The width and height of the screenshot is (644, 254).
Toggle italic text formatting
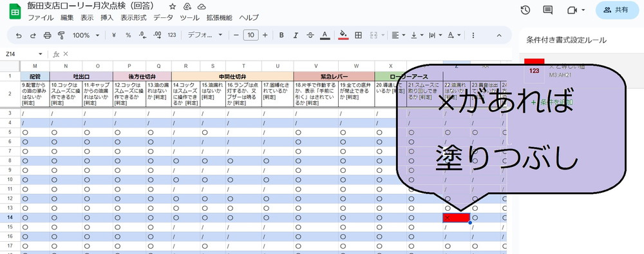point(296,35)
